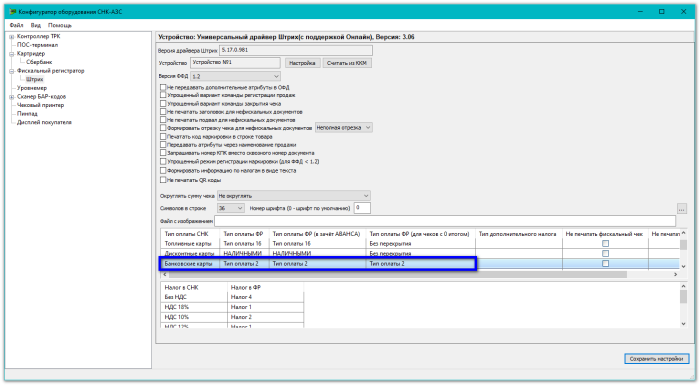
Task: Select the Топливные карты row
Action: tap(420, 244)
